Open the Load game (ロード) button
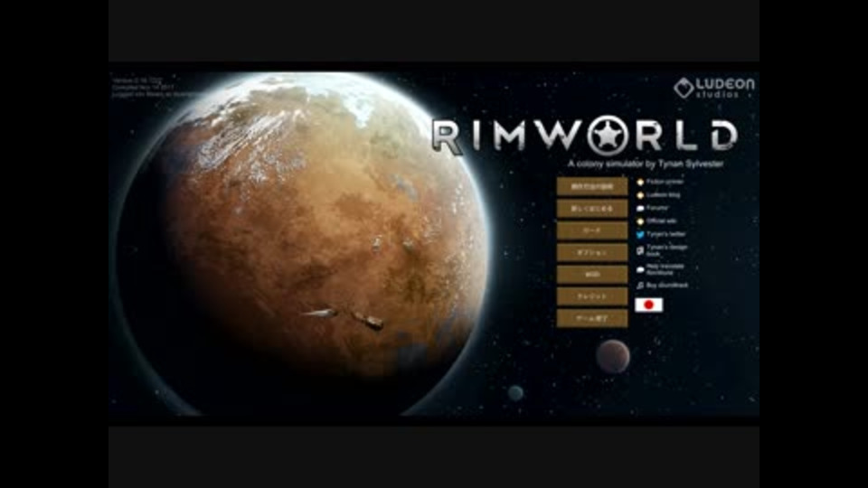Viewport: 868px width, 488px height. (591, 230)
